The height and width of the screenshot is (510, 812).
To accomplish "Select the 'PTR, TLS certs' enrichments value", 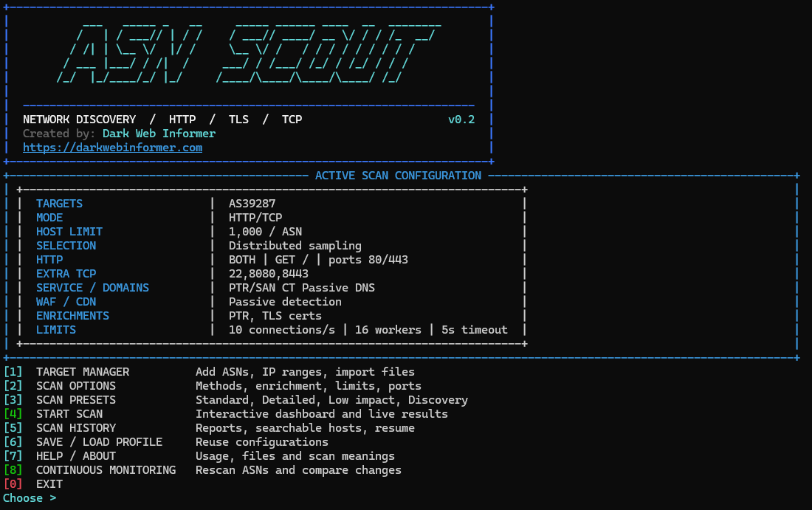I will (275, 315).
